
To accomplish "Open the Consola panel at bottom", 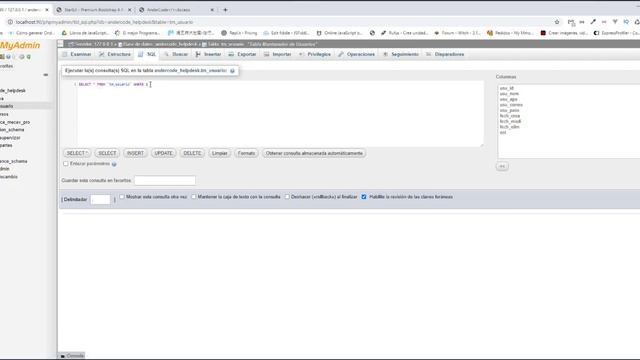I will 72,356.
